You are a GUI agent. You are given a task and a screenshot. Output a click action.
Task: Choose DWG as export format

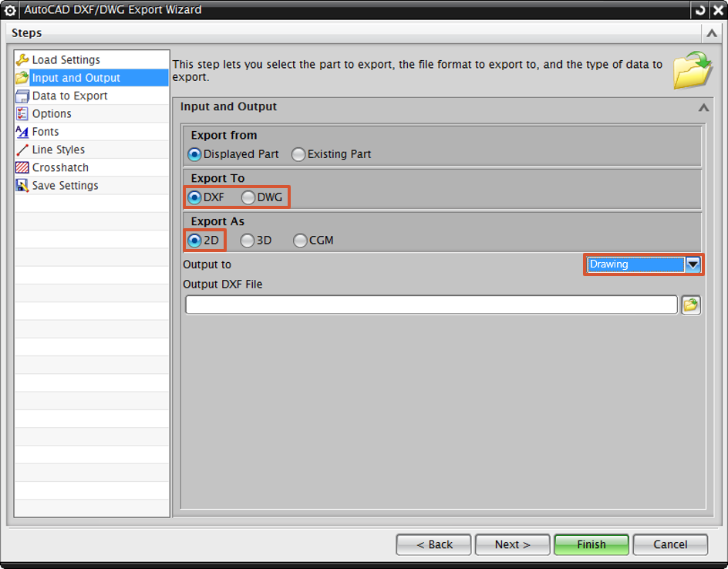click(248, 197)
